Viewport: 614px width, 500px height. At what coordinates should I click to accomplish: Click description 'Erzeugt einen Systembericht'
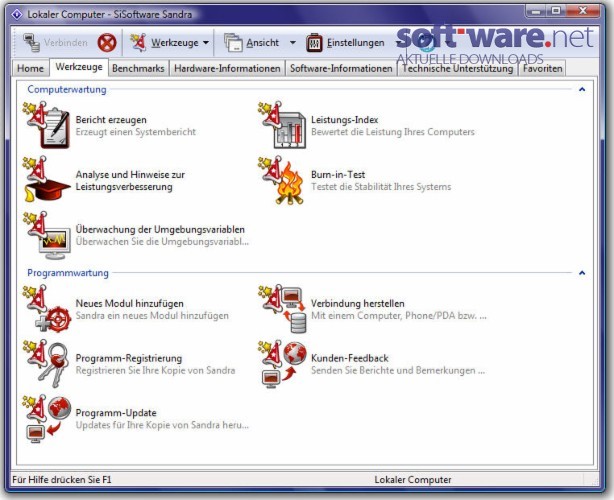[x=135, y=132]
